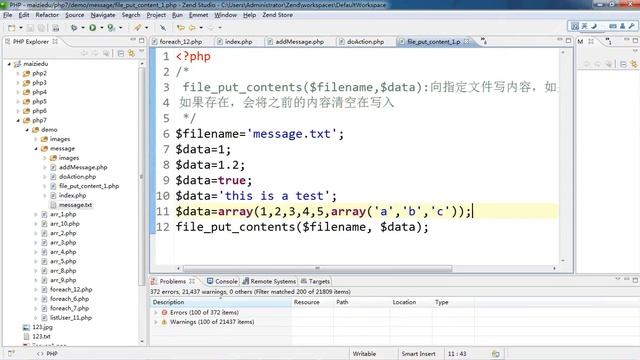Minimize the PHP Explorer panel
This screenshot has height=360, width=640.
tap(133, 40)
